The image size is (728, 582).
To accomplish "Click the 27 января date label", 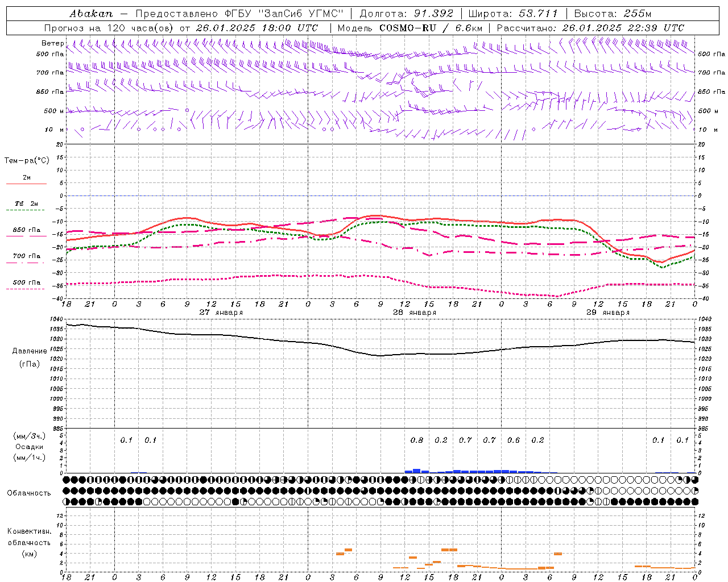I will click(221, 313).
